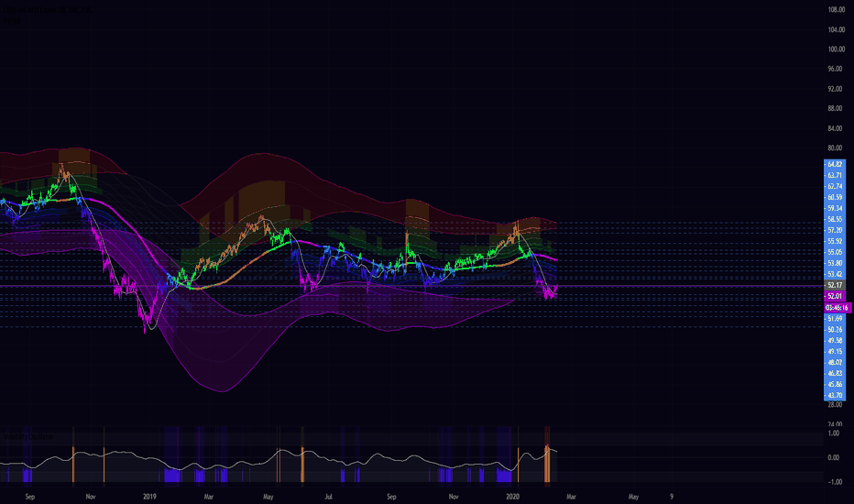Click the oscillator 0.00 scale value
854x504 pixels.
tap(833, 457)
